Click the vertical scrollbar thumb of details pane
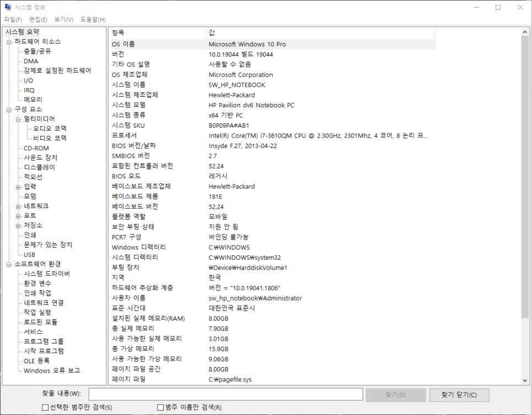Image resolution: width=532 pixels, height=415 pixels. tap(525, 177)
